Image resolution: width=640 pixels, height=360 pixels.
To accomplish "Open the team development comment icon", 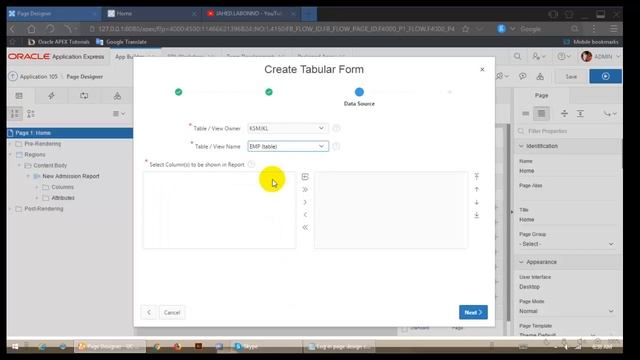I will (522, 76).
